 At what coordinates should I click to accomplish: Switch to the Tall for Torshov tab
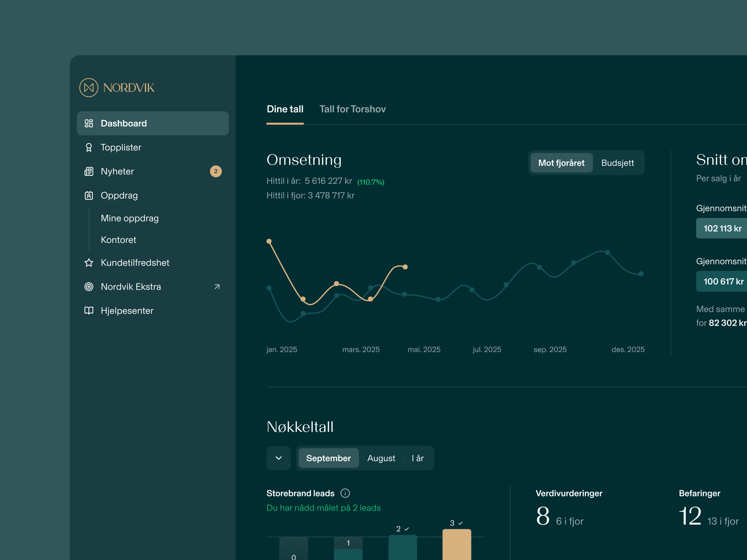[352, 109]
